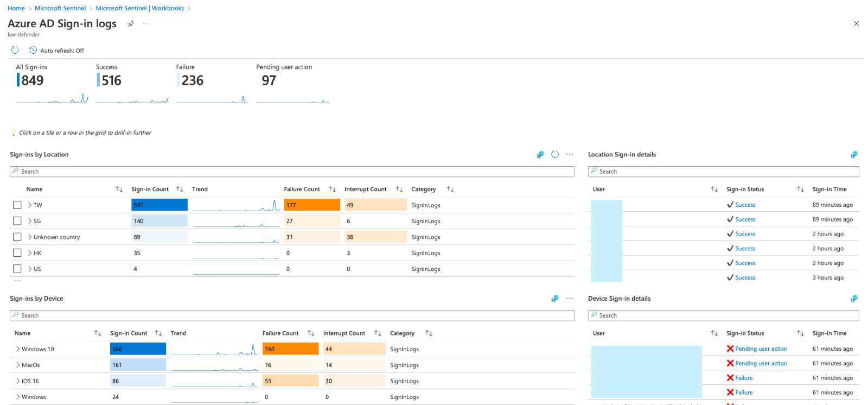Screen dimensions: 868x405
Task: Sort location grid by Name column
Action: (119, 189)
